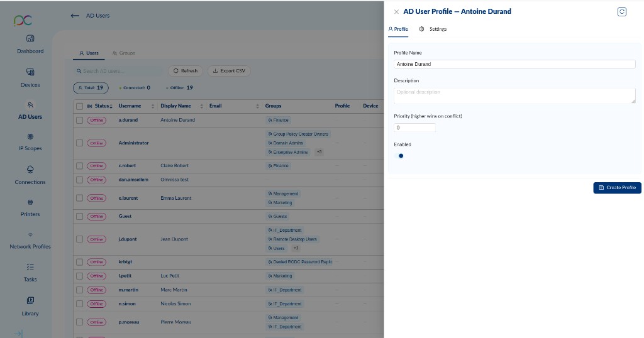Click the Create Profile button
644x338 pixels.
pos(618,187)
